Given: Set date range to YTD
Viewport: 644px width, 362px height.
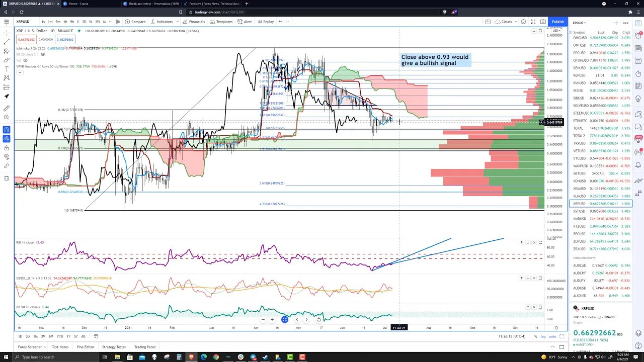Looking at the screenshot, I should pos(60,336).
